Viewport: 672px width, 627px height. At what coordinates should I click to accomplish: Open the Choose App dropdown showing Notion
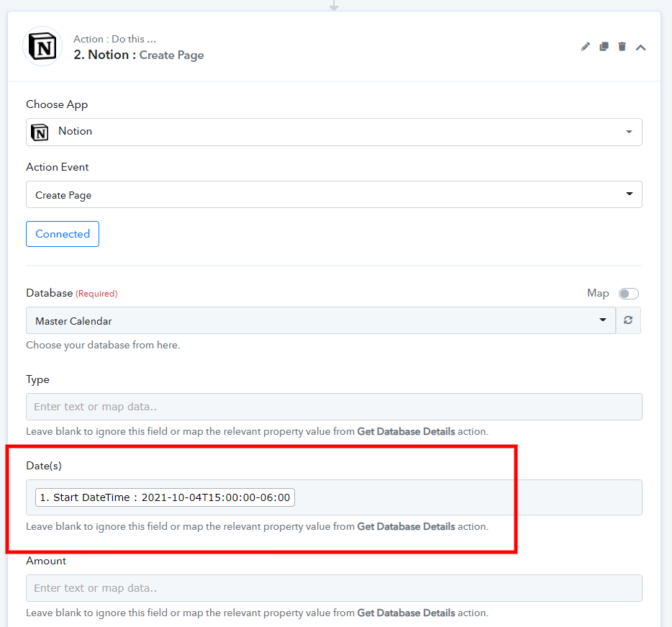334,132
